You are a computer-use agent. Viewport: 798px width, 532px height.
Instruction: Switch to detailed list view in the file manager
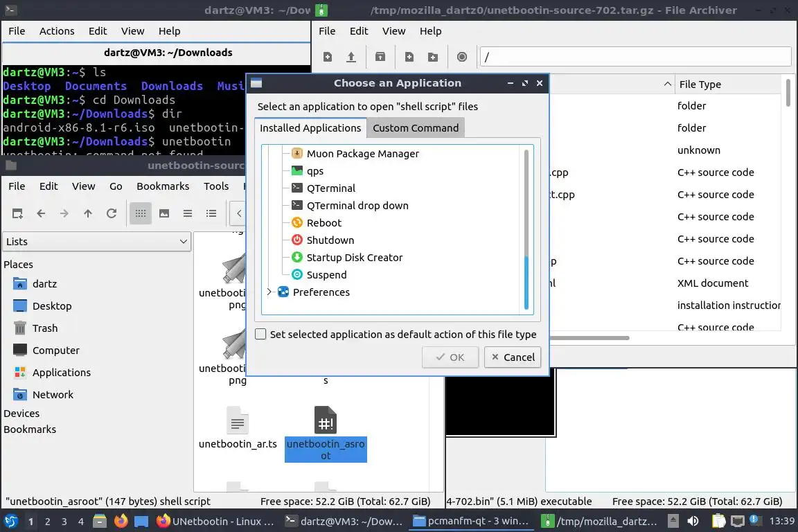pos(211,213)
